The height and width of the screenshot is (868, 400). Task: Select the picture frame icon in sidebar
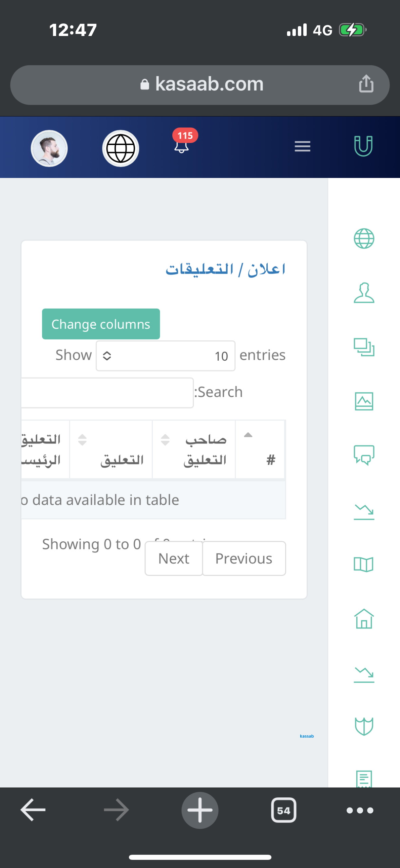pos(364,401)
